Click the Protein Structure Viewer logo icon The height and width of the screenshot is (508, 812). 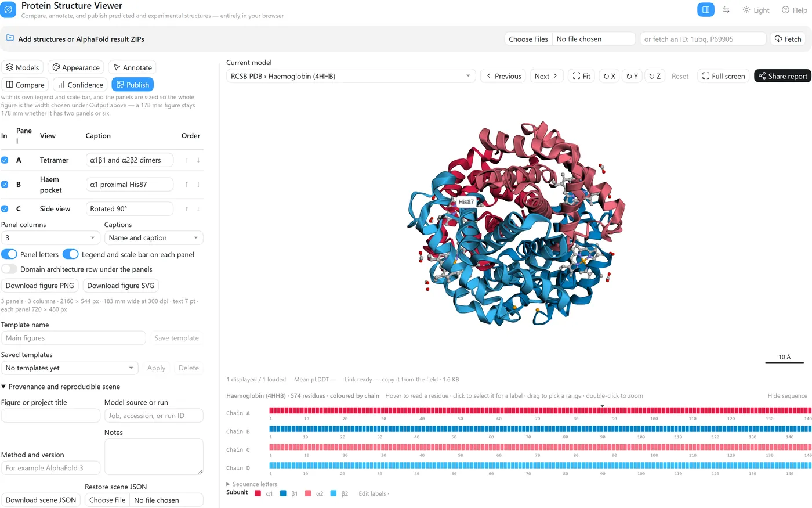pos(9,10)
